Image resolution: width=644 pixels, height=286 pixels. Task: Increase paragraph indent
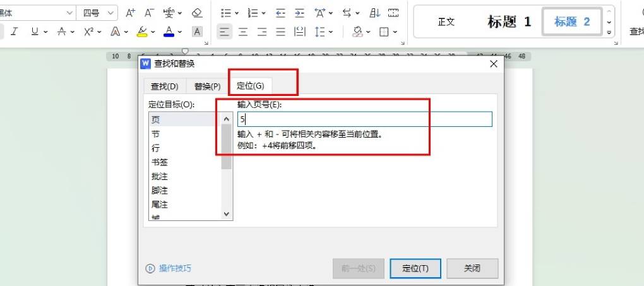pos(300,13)
